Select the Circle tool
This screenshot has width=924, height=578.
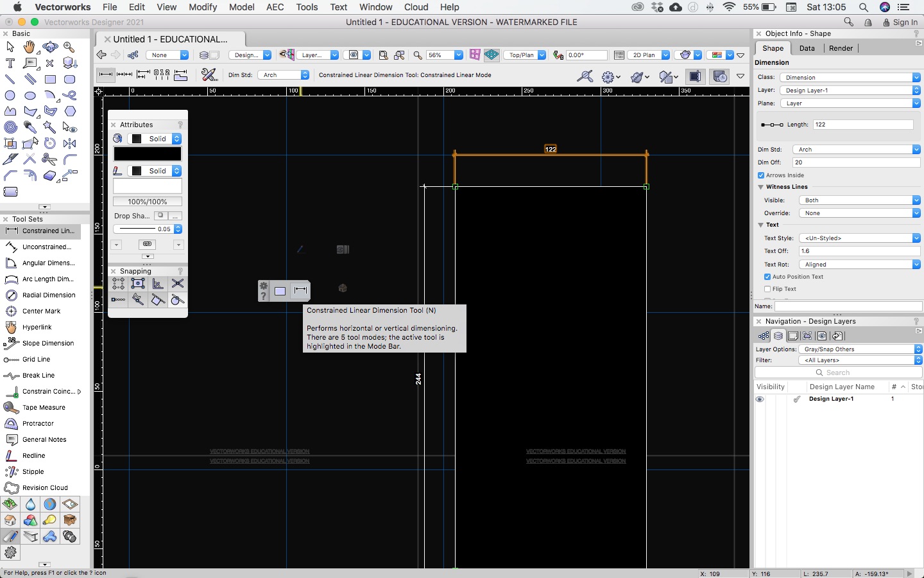10,95
